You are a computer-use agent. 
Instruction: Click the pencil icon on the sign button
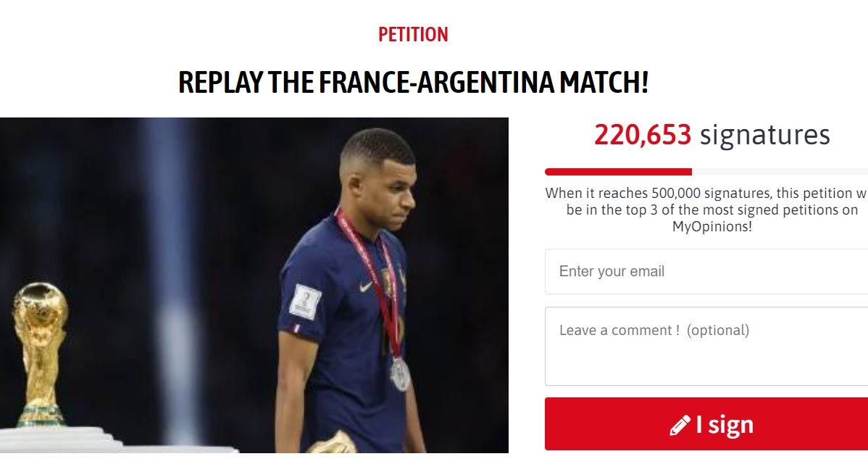tap(680, 425)
